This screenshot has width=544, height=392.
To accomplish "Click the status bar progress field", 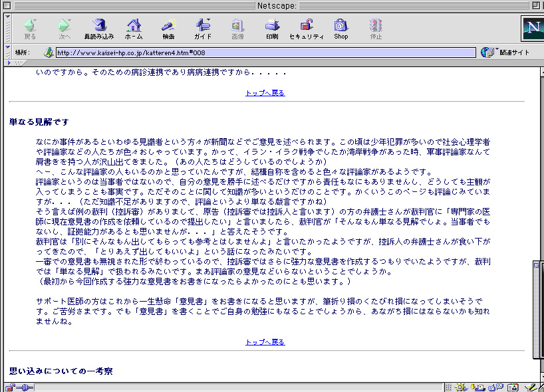I will pos(239,387).
